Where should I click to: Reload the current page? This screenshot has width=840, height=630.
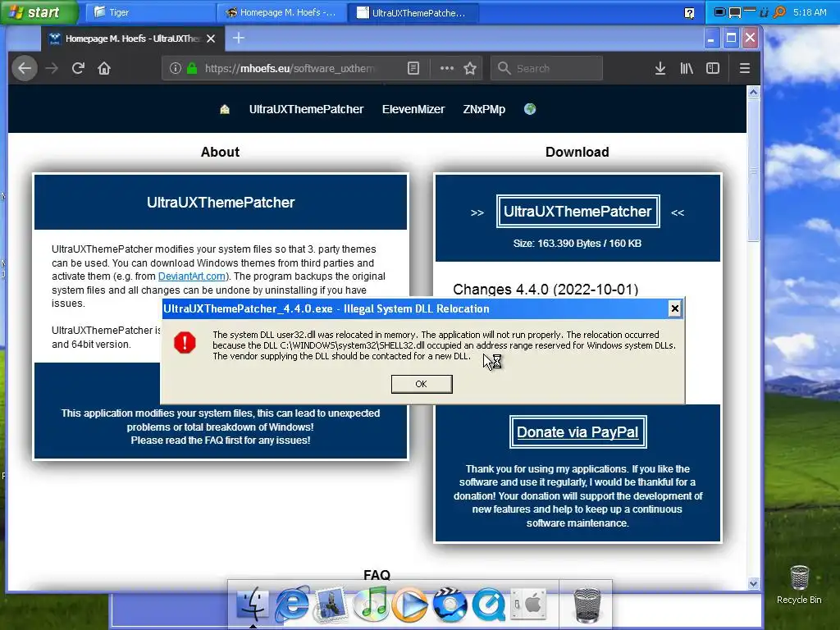point(78,68)
